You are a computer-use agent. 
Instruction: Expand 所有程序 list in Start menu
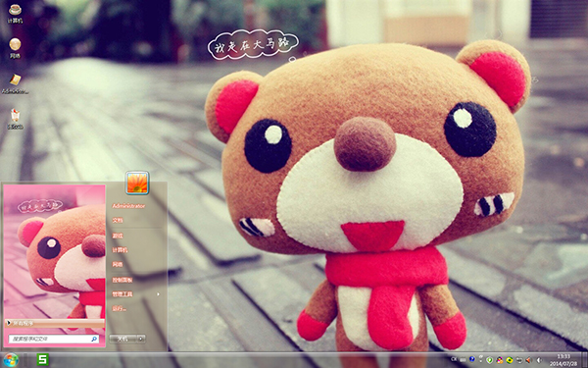pyautogui.click(x=55, y=323)
